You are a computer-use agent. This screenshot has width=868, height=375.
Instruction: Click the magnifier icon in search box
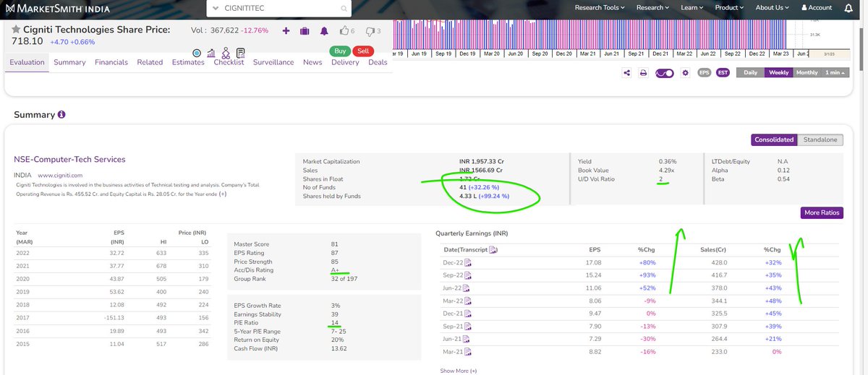[x=344, y=9]
